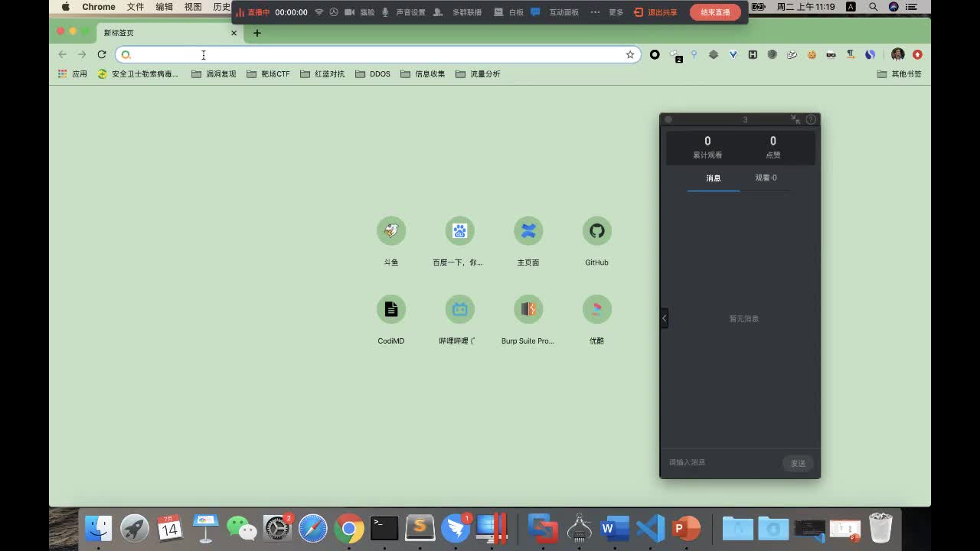
Task: Open help in the live panel
Action: [x=811, y=119]
